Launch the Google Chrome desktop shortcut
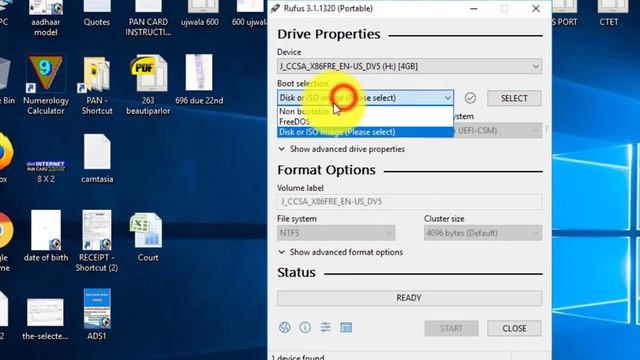The height and width of the screenshot is (360, 640). coord(6,241)
